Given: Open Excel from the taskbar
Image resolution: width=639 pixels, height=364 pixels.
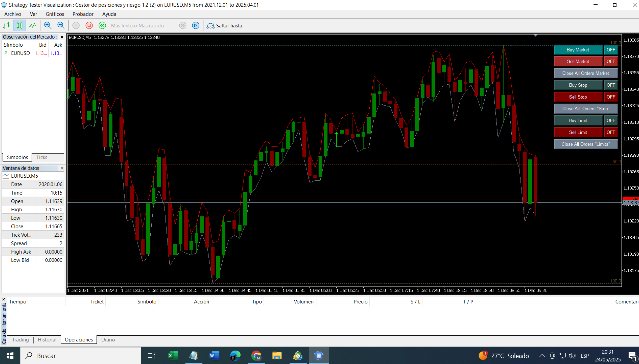Looking at the screenshot, I should (172, 356).
